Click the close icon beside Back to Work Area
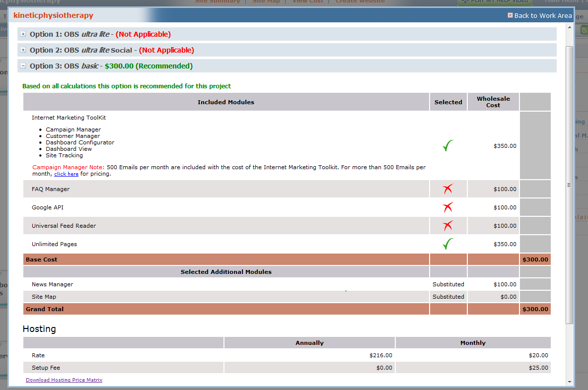Screen dimensions: 588x390 pyautogui.click(x=510, y=15)
